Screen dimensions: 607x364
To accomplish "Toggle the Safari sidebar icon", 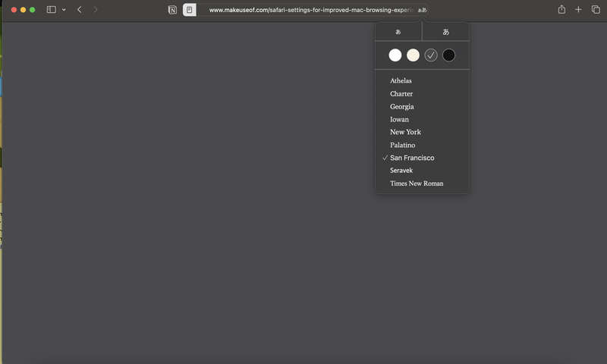I will 51,10.
